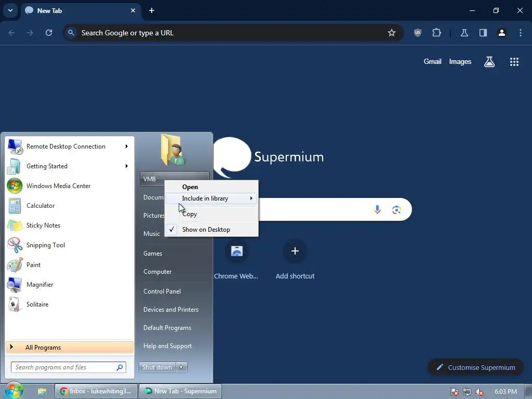
Task: Open the browser three-dot menu
Action: pyautogui.click(x=521, y=33)
